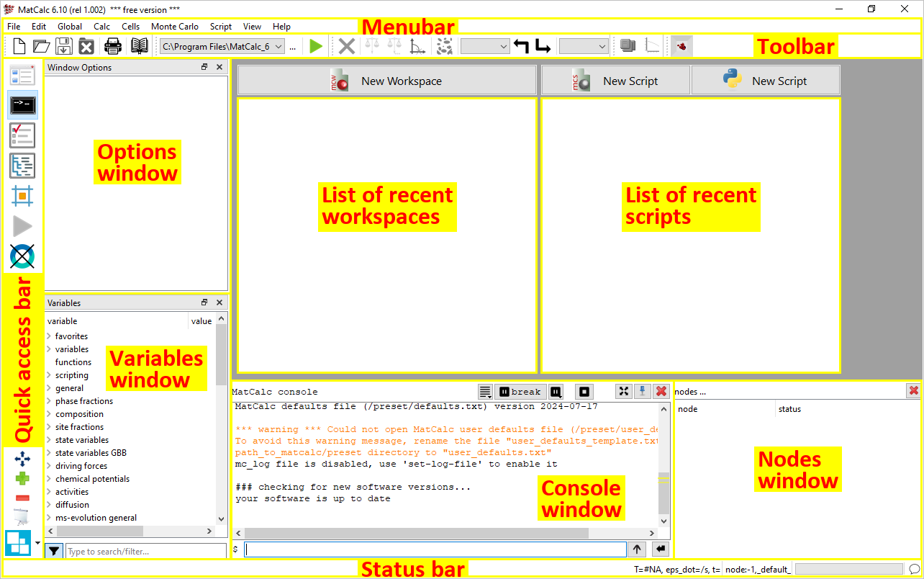The height and width of the screenshot is (579, 924).
Task: Click the frame selection quick access icon
Action: click(22, 196)
